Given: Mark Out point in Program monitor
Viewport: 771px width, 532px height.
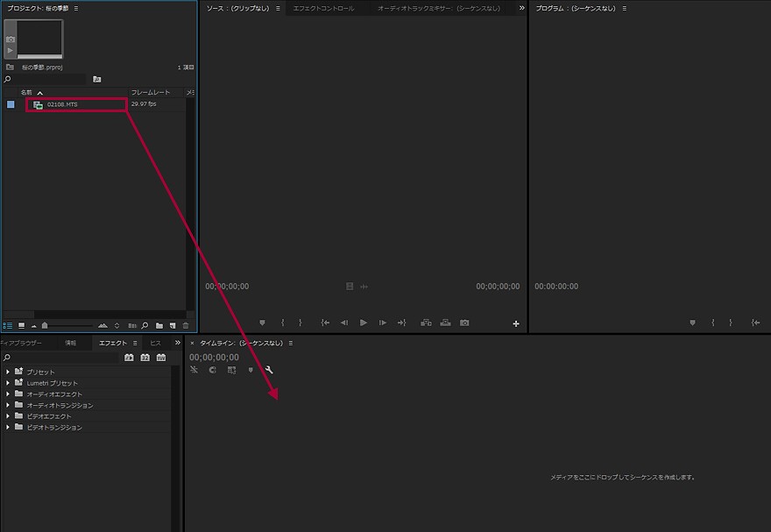Looking at the screenshot, I should coord(730,323).
